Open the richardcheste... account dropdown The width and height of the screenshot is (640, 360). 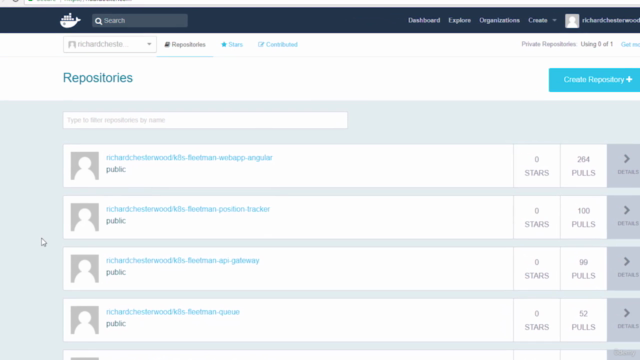tap(109, 44)
